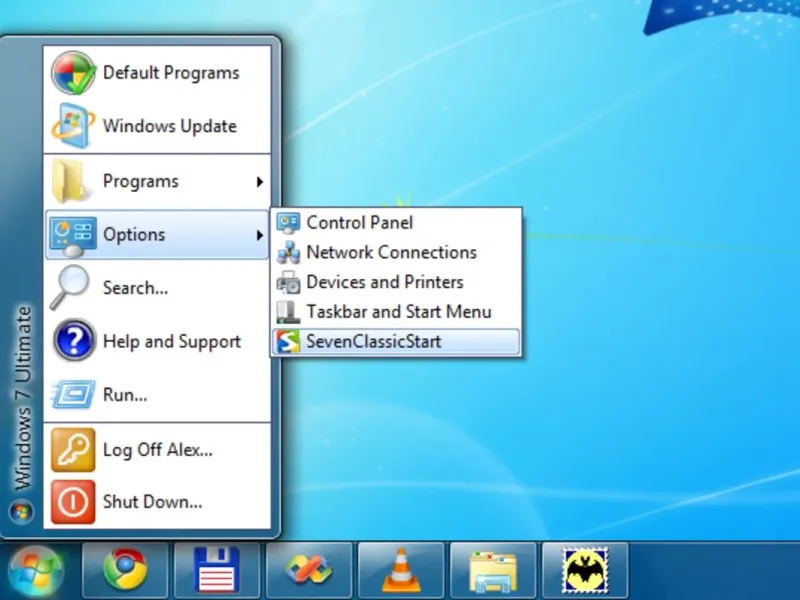Open the colorful X-shaped app on taskbar
The image size is (800, 600).
[309, 570]
